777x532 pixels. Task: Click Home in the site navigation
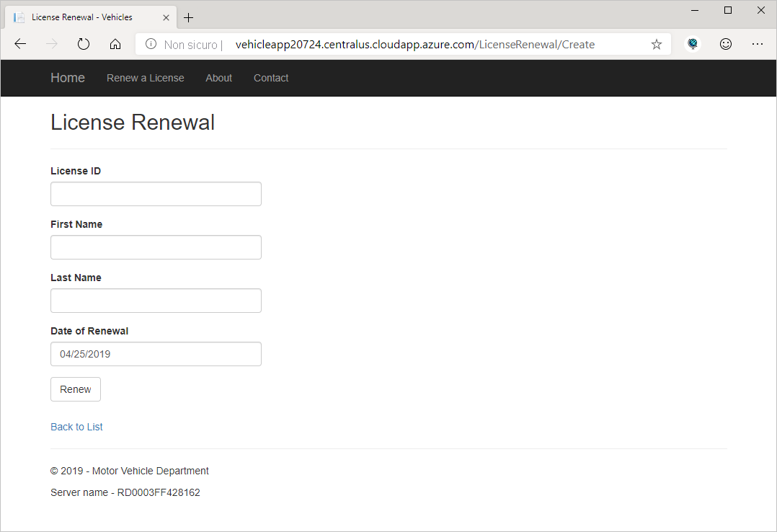67,77
